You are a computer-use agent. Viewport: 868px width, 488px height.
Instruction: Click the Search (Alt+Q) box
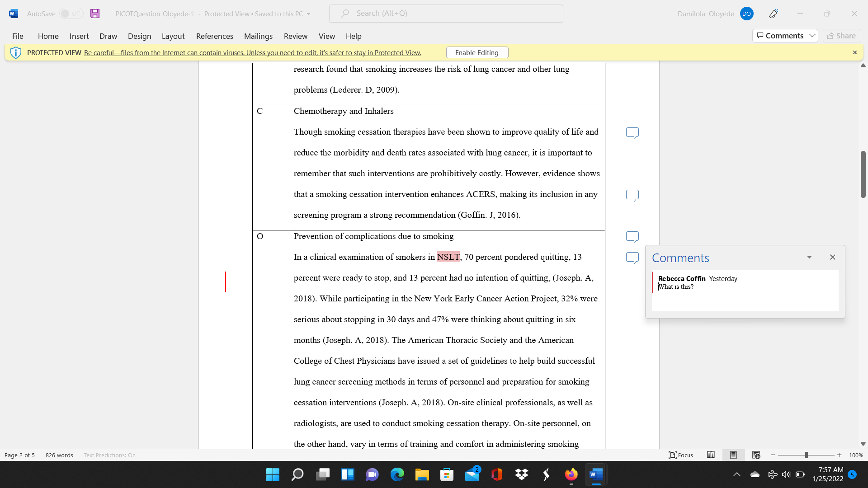point(446,14)
